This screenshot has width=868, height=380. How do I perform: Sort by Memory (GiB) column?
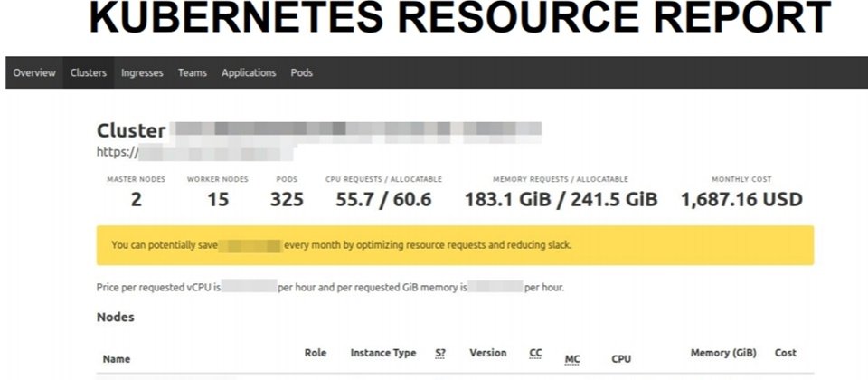coord(723,353)
